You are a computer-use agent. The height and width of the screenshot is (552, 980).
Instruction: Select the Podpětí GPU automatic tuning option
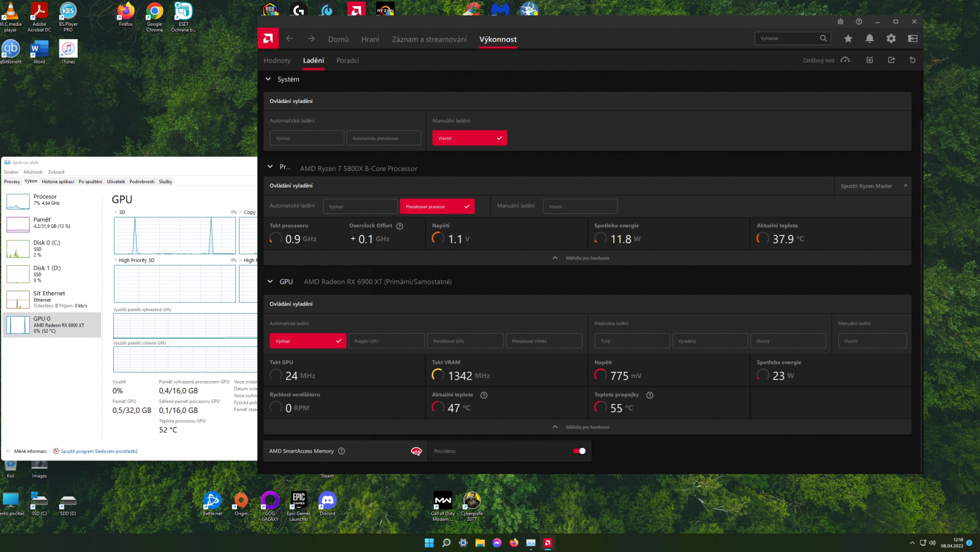[386, 341]
